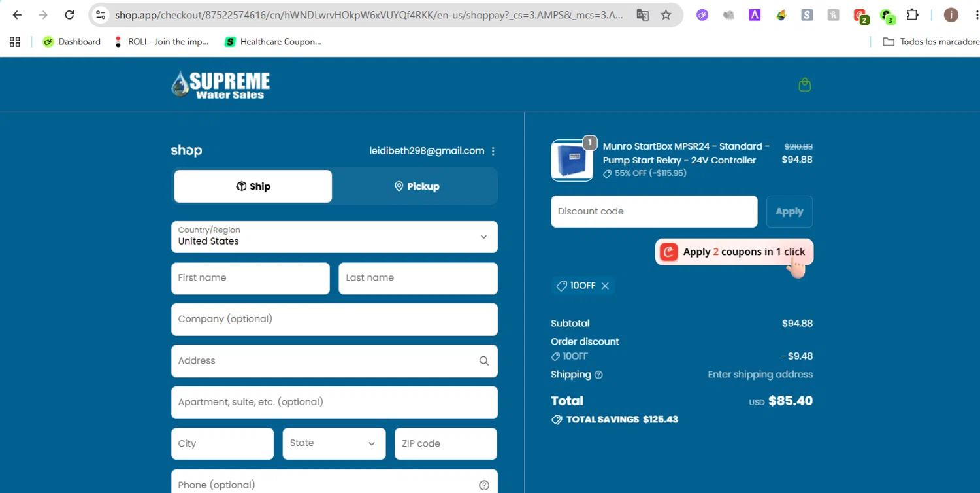View site information icon in address bar
The height and width of the screenshot is (493, 980).
click(100, 14)
